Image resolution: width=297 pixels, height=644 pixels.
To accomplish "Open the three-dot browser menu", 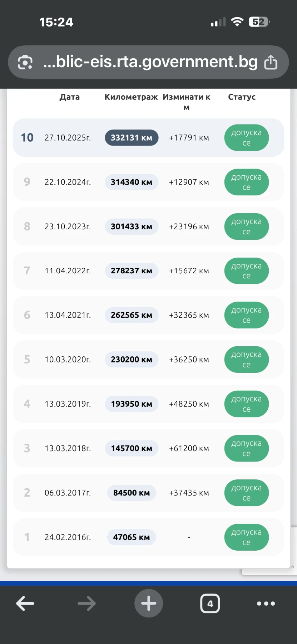I will tap(266, 603).
